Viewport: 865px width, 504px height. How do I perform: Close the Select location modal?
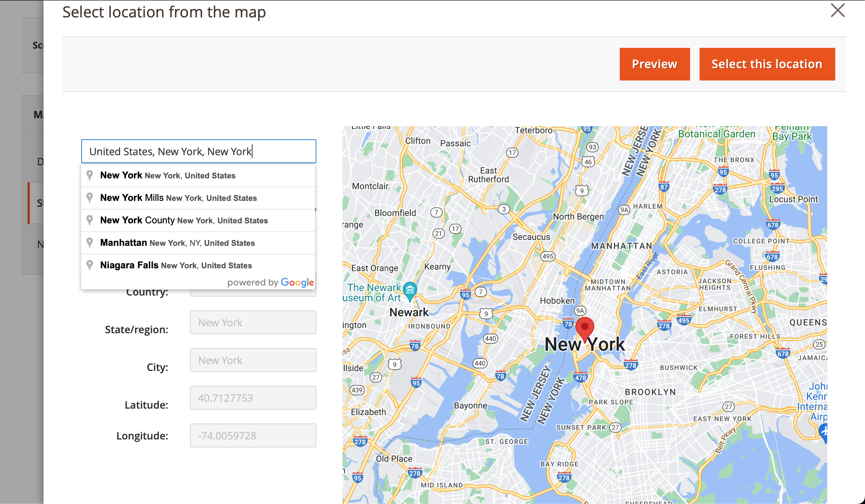[x=838, y=11]
